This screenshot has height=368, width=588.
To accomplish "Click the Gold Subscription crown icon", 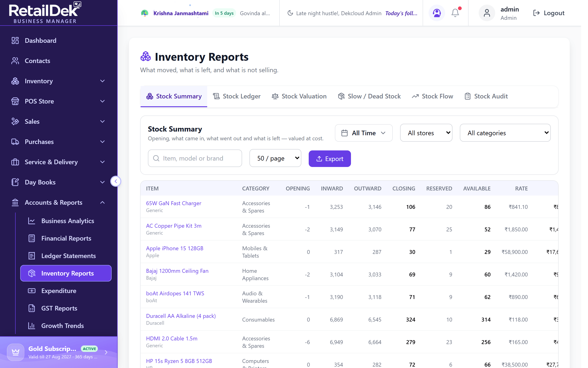I will (16, 352).
